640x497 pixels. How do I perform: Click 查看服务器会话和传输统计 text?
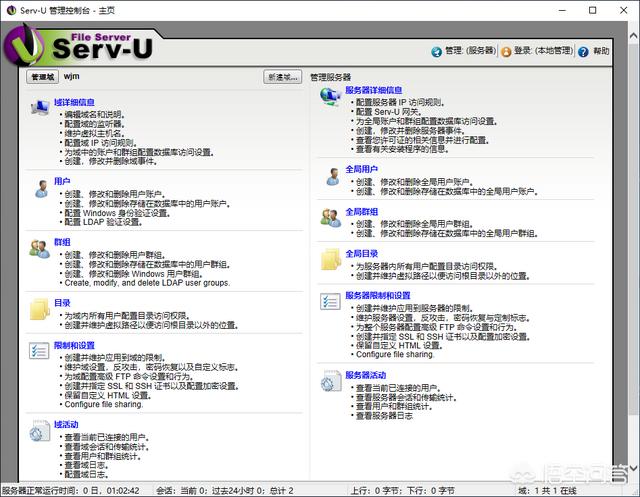coord(406,397)
